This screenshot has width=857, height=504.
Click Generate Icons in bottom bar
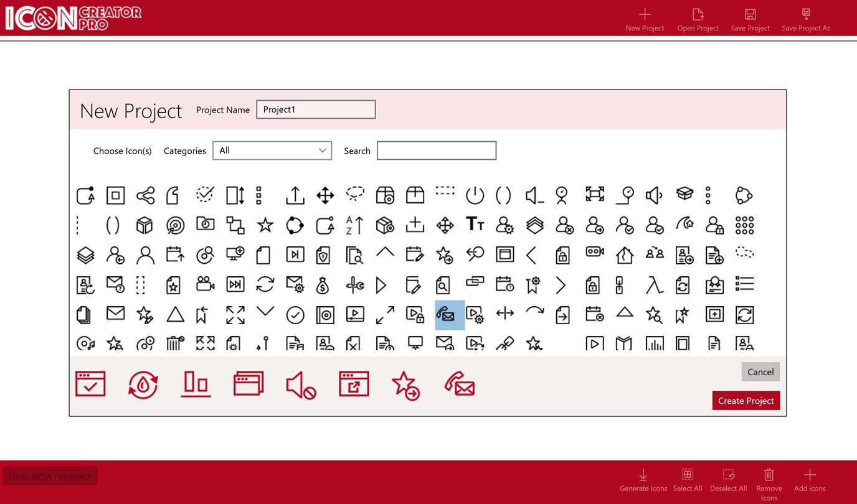click(x=643, y=480)
